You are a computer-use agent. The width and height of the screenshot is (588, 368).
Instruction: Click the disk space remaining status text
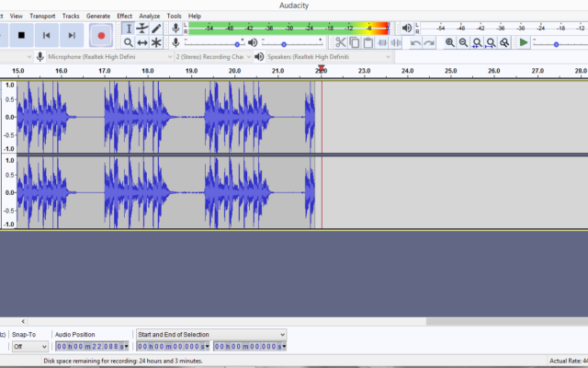pos(123,361)
